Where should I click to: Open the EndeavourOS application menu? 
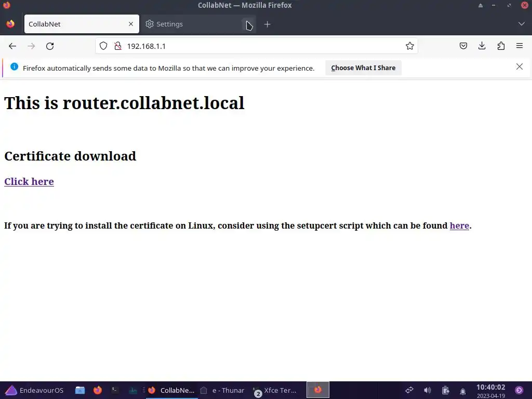pos(35,390)
